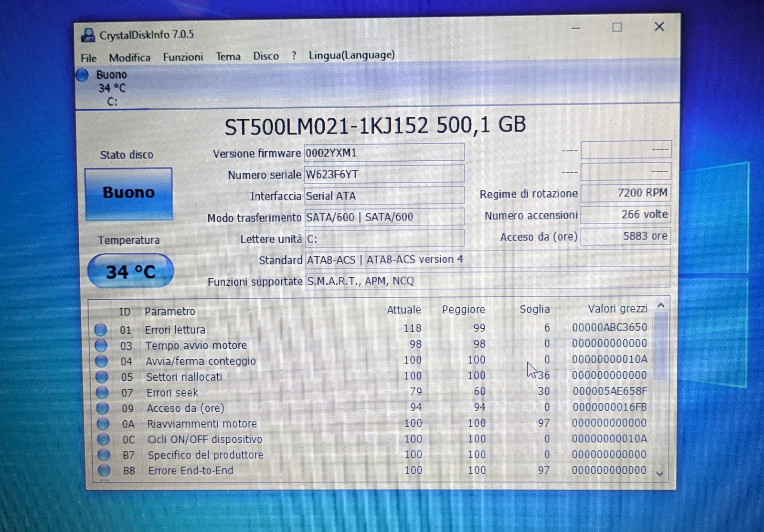Click the Parametro column header
The height and width of the screenshot is (532, 764).
click(170, 311)
